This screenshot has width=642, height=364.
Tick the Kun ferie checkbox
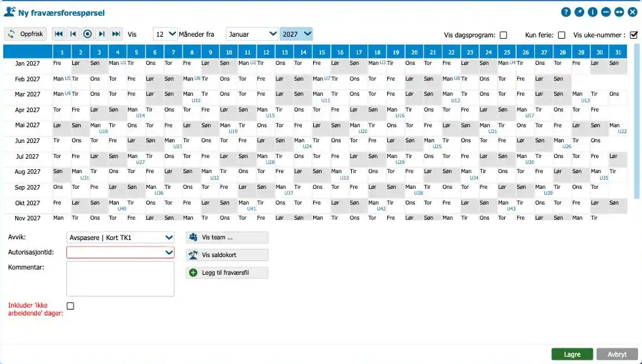(x=561, y=35)
